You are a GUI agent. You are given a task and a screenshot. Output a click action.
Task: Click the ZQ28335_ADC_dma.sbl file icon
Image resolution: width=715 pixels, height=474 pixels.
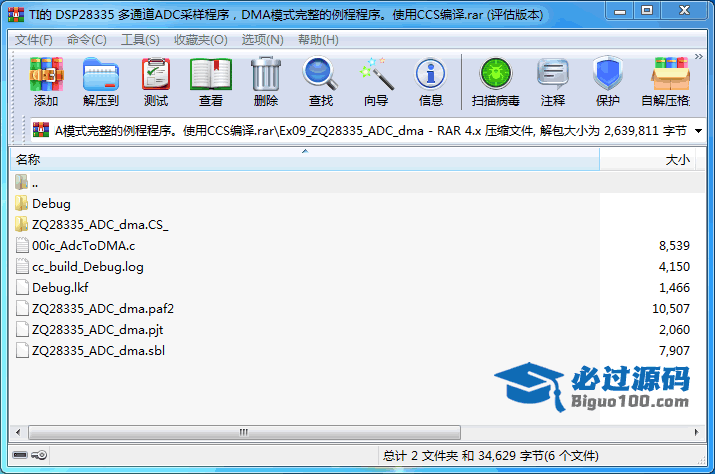[x=22, y=350]
